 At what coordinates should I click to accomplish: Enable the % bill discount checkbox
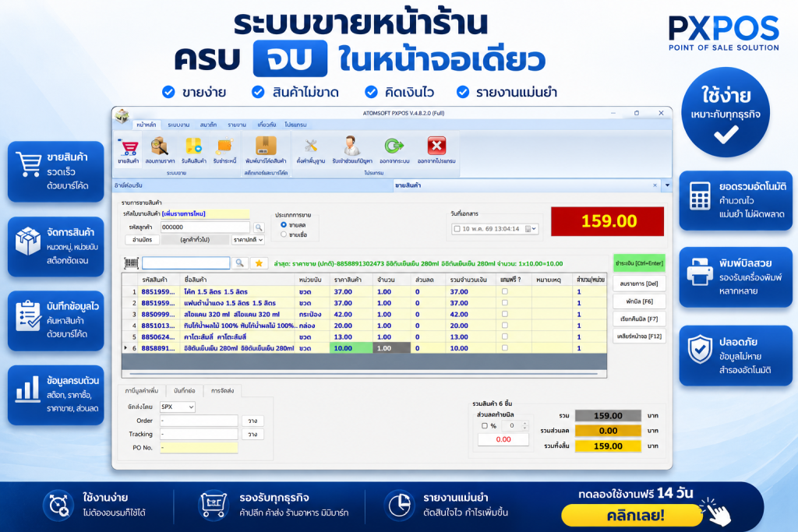click(x=485, y=426)
